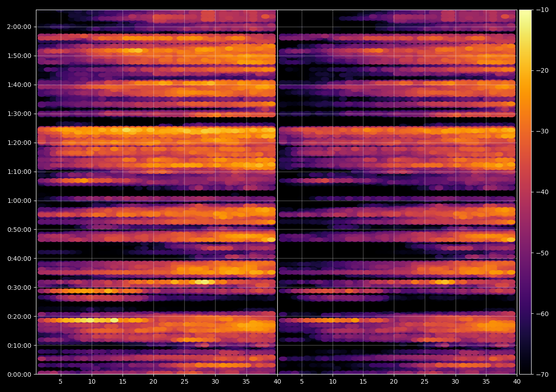Click the 1:30:00 time axis label
Image resolution: width=556 pixels, height=392 pixels.
tap(19, 114)
